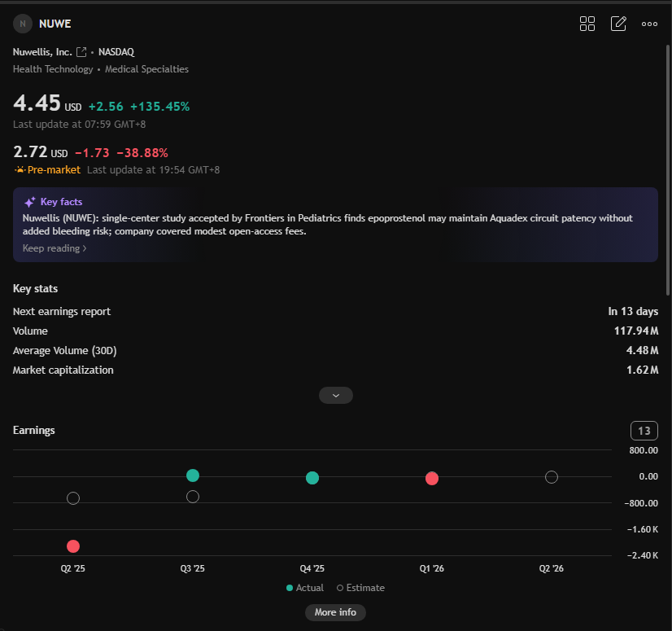The width and height of the screenshot is (672, 631).
Task: Expand Key stats with chevron button
Action: (335, 395)
